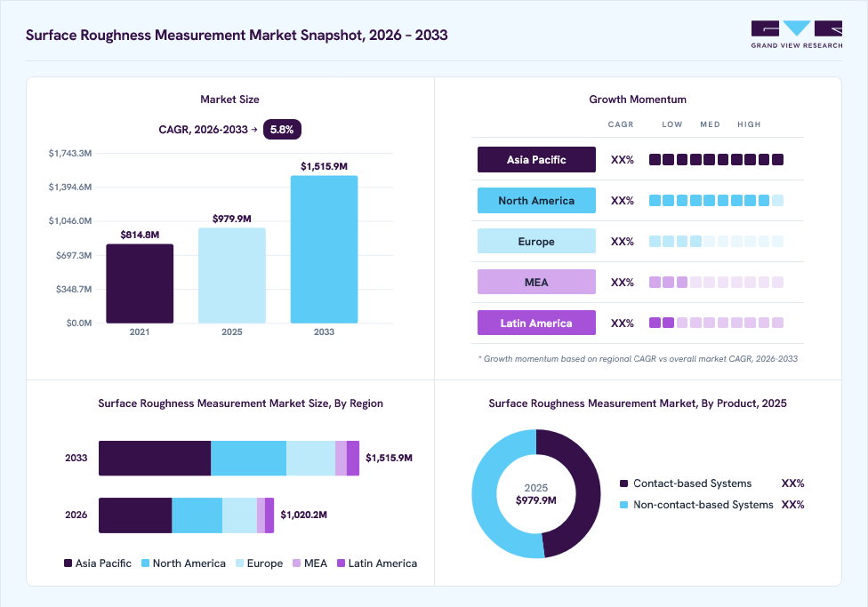Click the North America legend swatch
The height and width of the screenshot is (607, 868).
coord(146,563)
